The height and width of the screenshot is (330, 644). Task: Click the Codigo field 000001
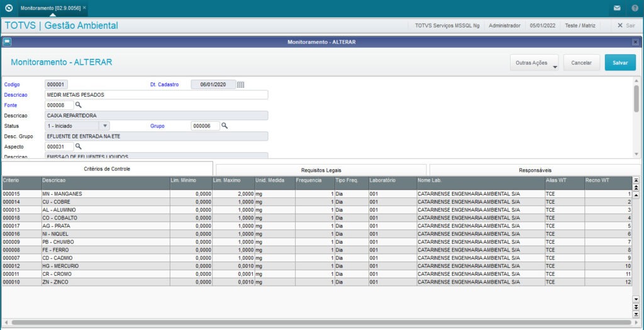(x=56, y=85)
